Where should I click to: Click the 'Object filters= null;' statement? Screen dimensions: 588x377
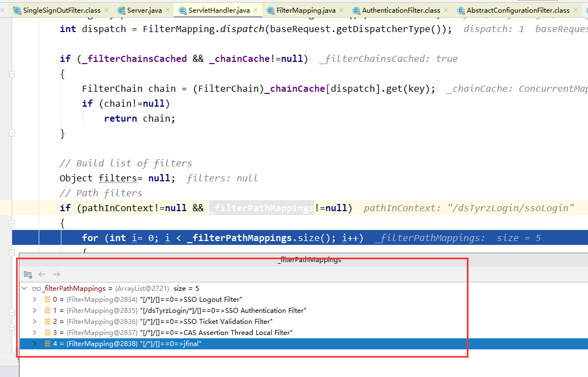tap(117, 178)
